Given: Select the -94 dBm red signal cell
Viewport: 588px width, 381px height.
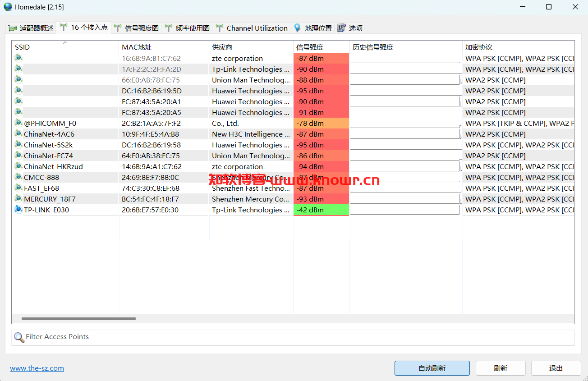Looking at the screenshot, I should point(322,166).
